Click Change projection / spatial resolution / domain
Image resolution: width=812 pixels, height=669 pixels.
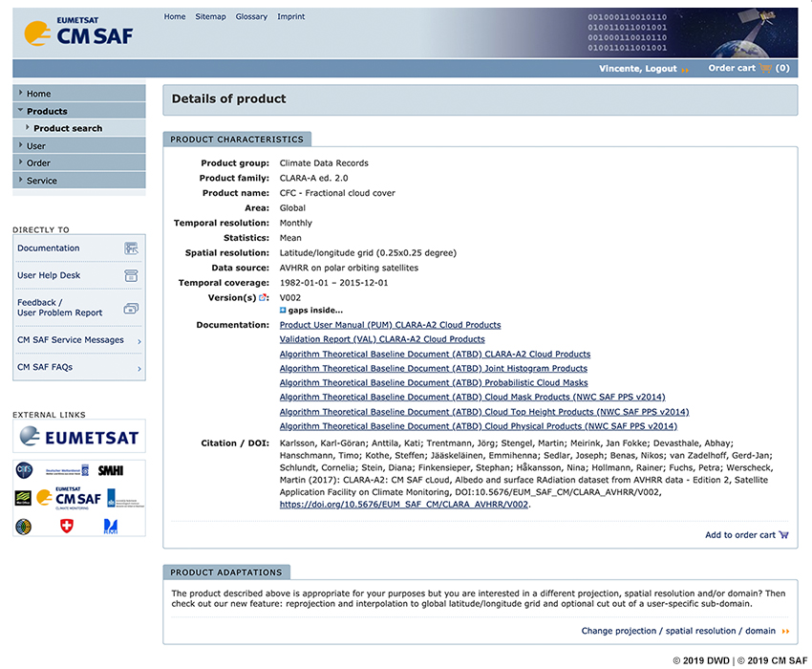coord(678,631)
